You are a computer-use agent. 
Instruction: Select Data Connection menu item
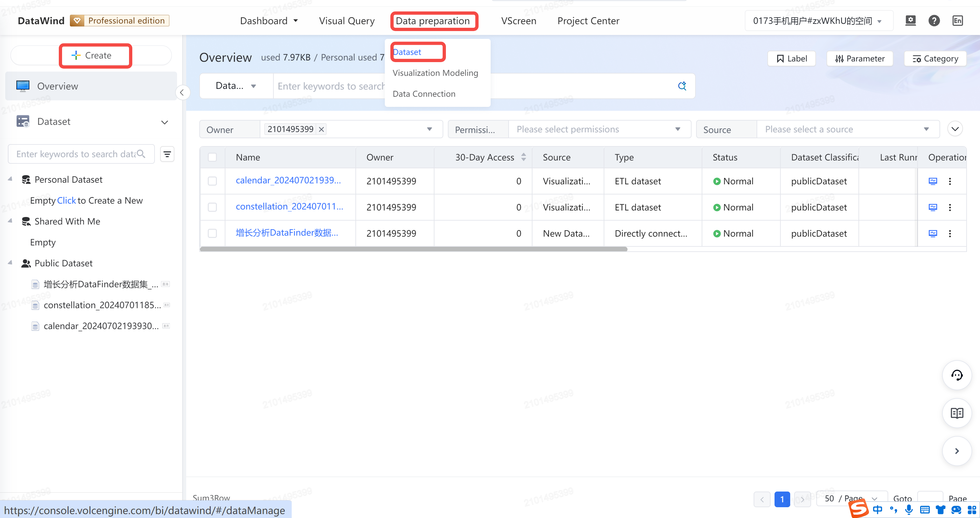point(424,93)
